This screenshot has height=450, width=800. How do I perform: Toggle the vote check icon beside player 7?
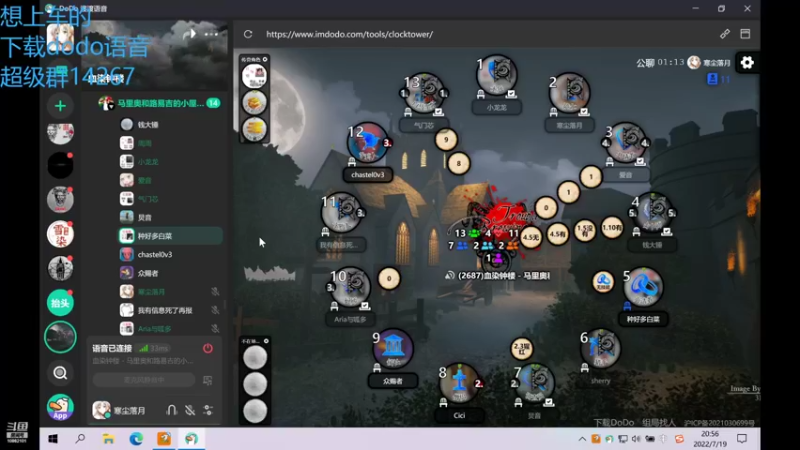point(548,403)
